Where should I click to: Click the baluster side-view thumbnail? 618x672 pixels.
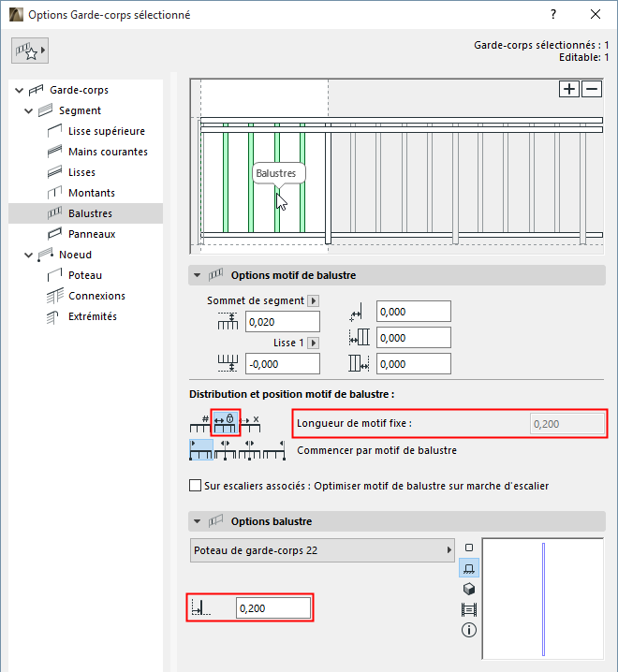(543, 598)
